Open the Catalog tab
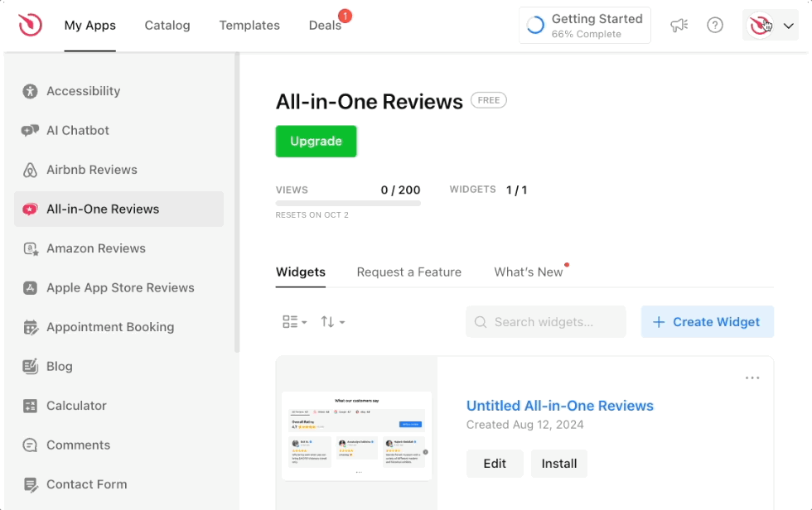Viewport: 812px width, 510px height. (167, 26)
